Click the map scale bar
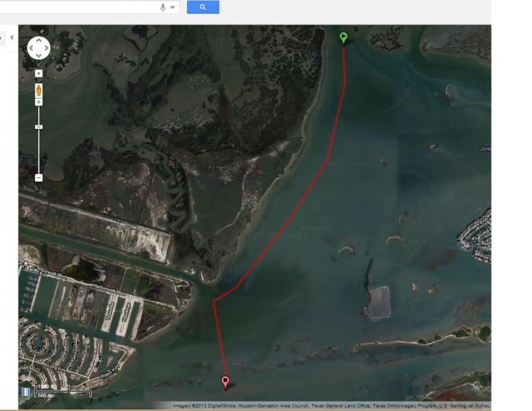This screenshot has height=411, width=532. [63, 391]
